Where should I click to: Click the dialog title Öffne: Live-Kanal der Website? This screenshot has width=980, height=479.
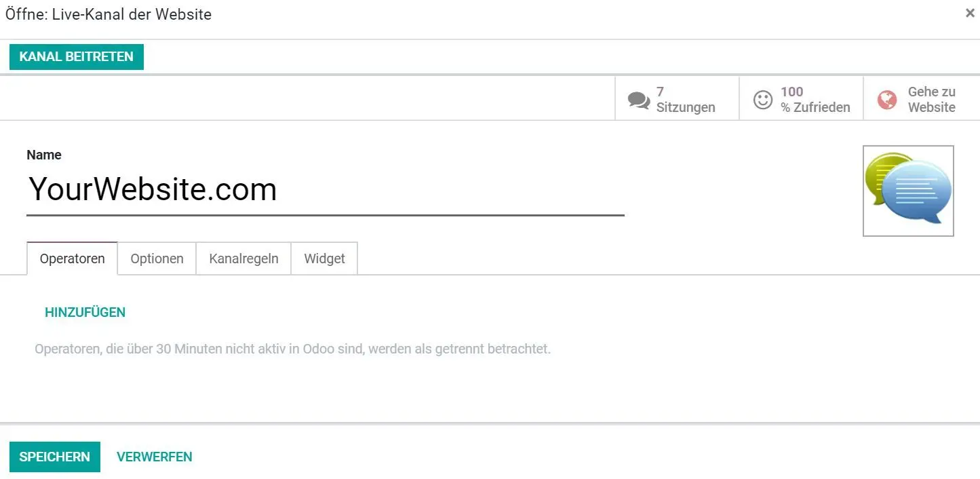click(x=109, y=14)
